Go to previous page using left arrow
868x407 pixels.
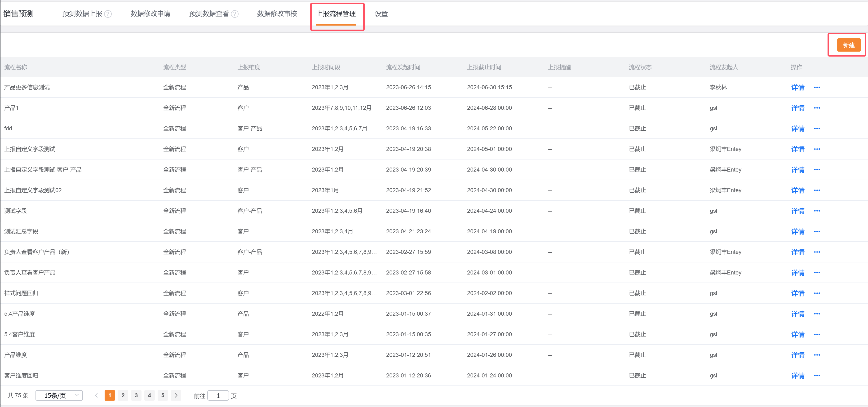click(96, 395)
